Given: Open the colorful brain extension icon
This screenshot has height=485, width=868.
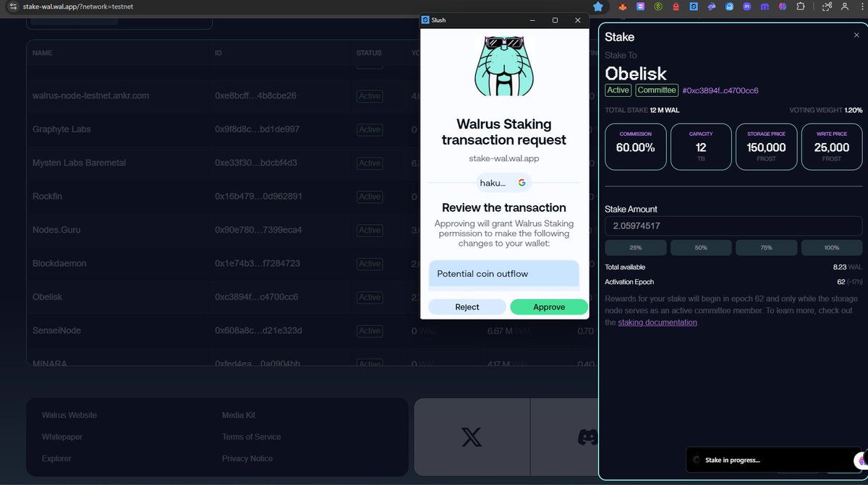Looking at the screenshot, I should [x=783, y=7].
